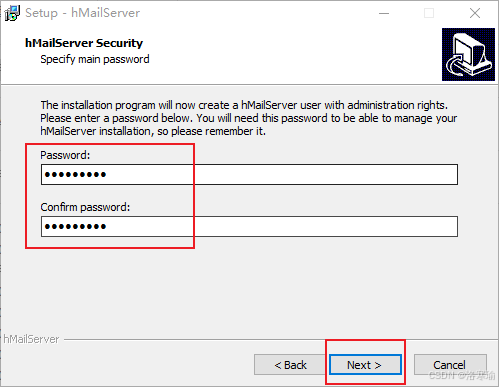Click the CSDN watermark text

462,376
